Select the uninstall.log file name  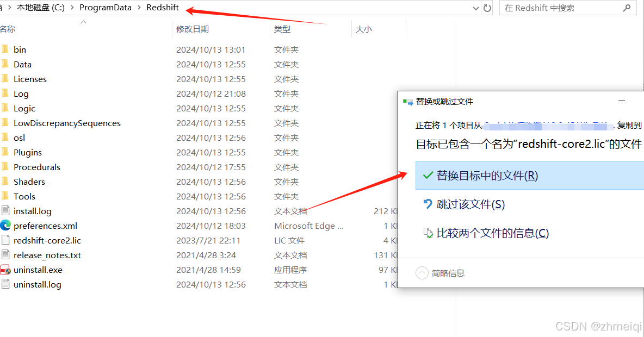38,284
